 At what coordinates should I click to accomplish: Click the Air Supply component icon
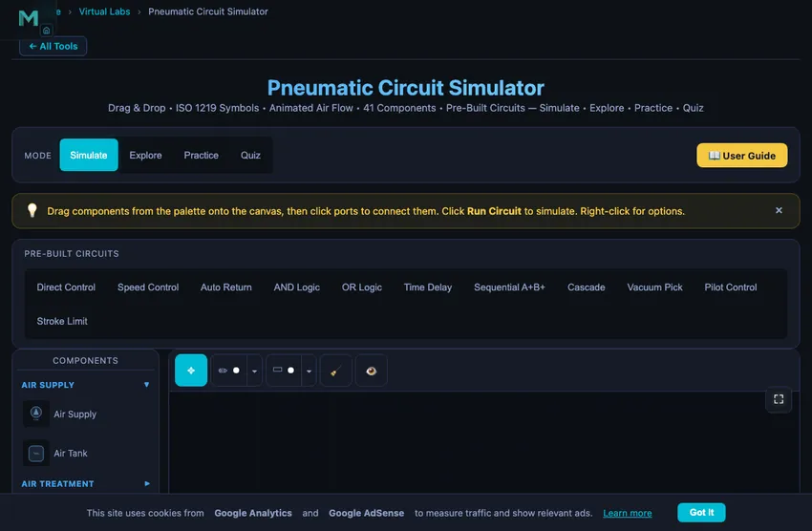tap(36, 414)
